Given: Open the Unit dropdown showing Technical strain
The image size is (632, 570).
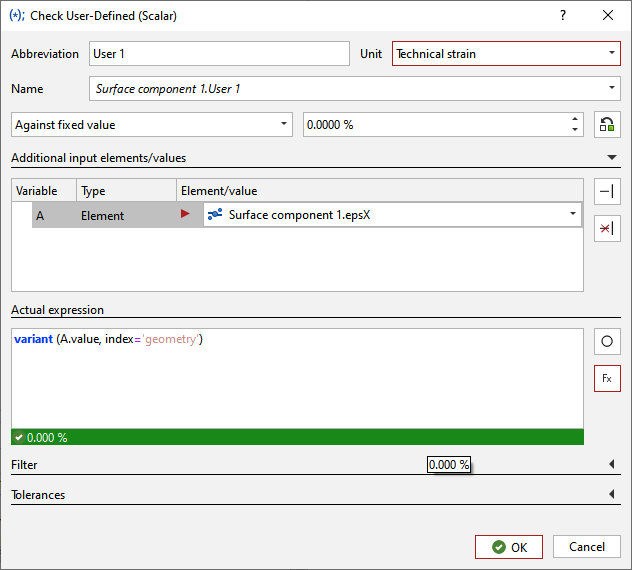Looking at the screenshot, I should click(611, 54).
